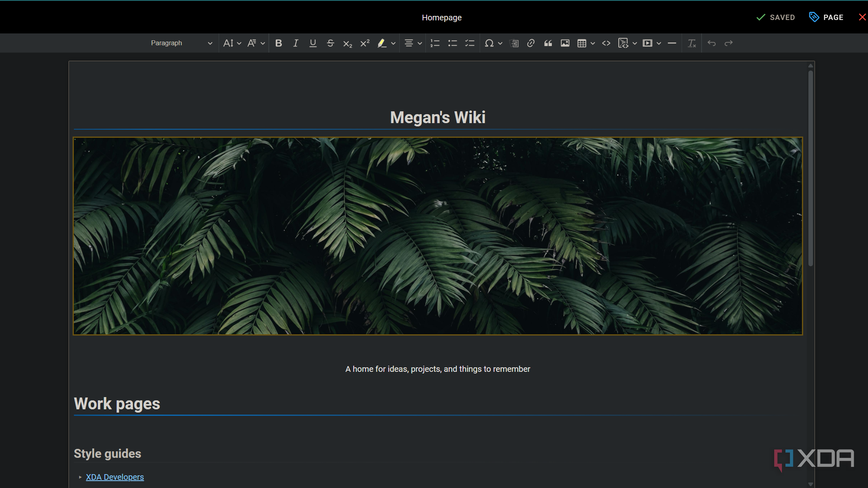Insert a numbered list
The height and width of the screenshot is (488, 868).
tap(435, 43)
